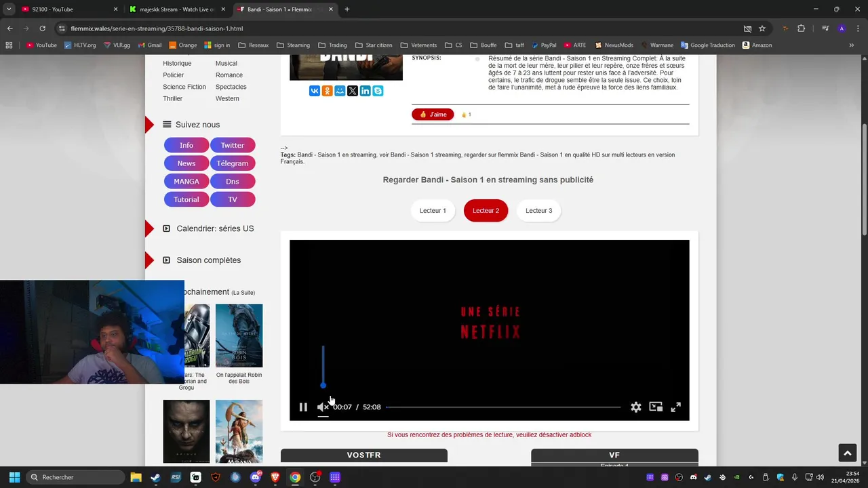868x488 pixels.
Task: Go back to previous page
Action: 9,28
